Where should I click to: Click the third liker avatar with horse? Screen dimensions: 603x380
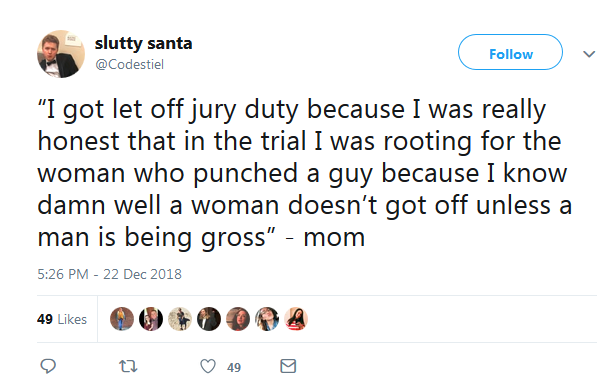click(180, 319)
